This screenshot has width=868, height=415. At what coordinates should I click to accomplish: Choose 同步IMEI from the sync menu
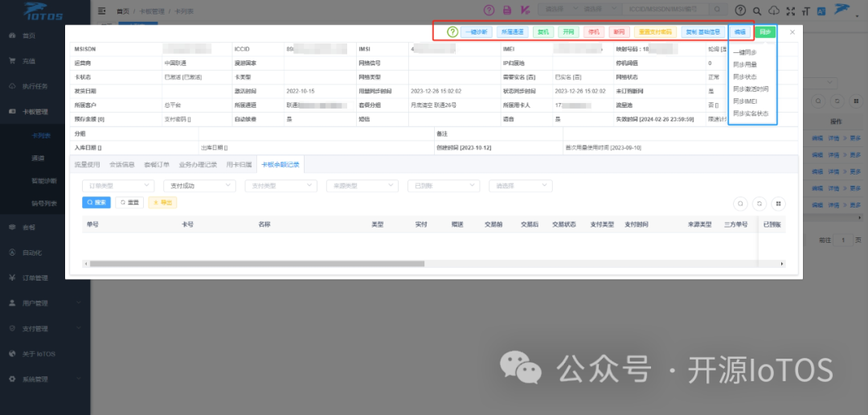pos(744,101)
